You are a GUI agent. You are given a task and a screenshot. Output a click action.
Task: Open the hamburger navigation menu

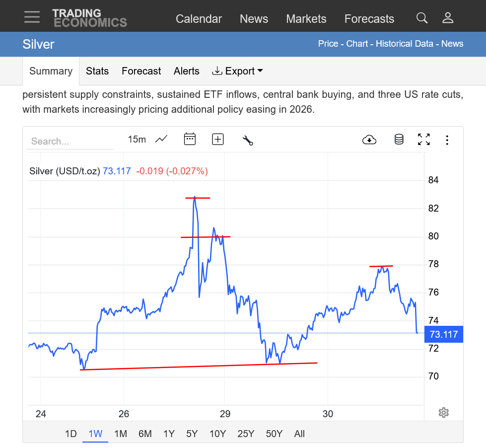(32, 17)
